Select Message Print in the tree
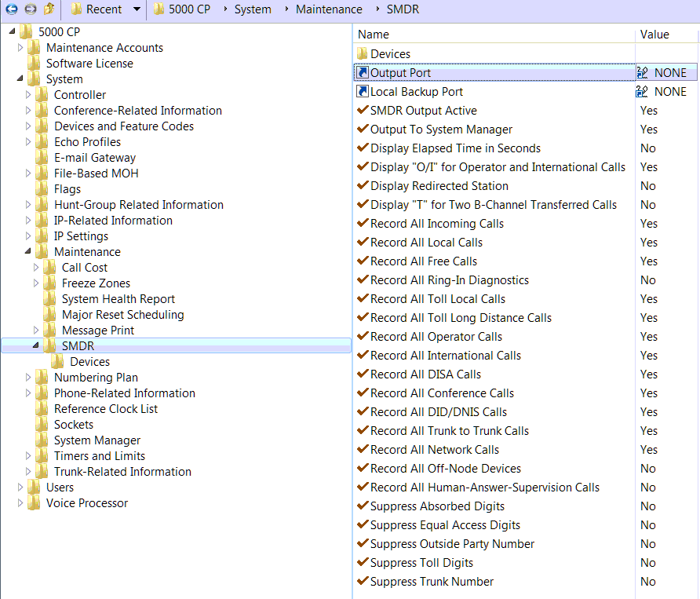This screenshot has height=599, width=700. point(98,330)
